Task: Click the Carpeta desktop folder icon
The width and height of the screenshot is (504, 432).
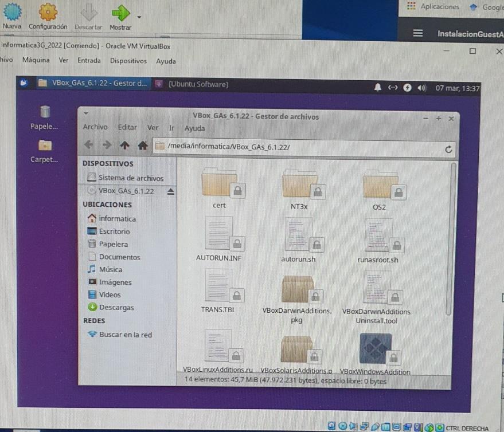Action: (x=44, y=151)
